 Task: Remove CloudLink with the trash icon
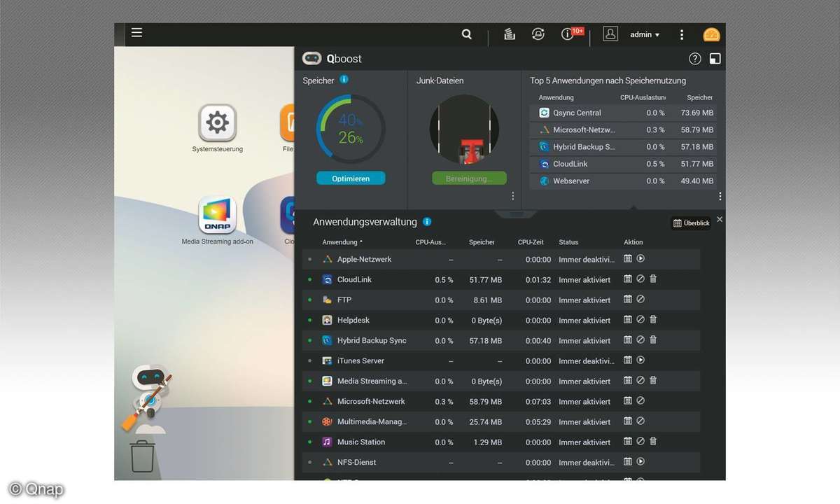pos(653,279)
